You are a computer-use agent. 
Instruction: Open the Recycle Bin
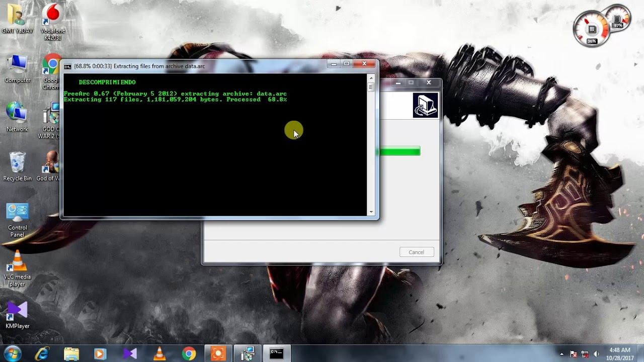click(17, 166)
